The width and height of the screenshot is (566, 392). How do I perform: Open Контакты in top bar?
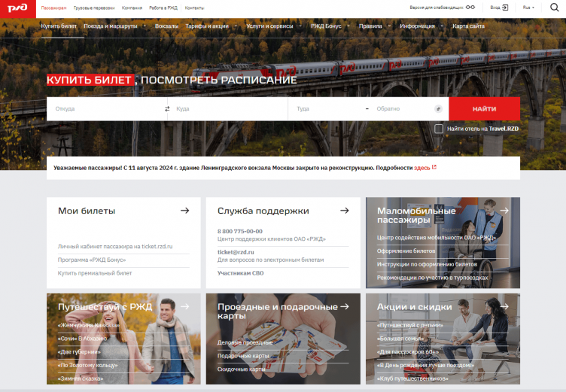point(194,8)
